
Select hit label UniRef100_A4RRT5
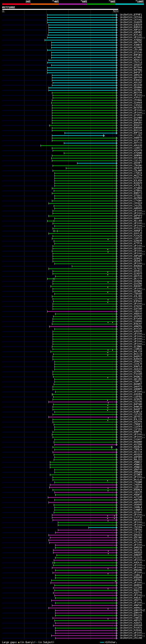(131, 138)
